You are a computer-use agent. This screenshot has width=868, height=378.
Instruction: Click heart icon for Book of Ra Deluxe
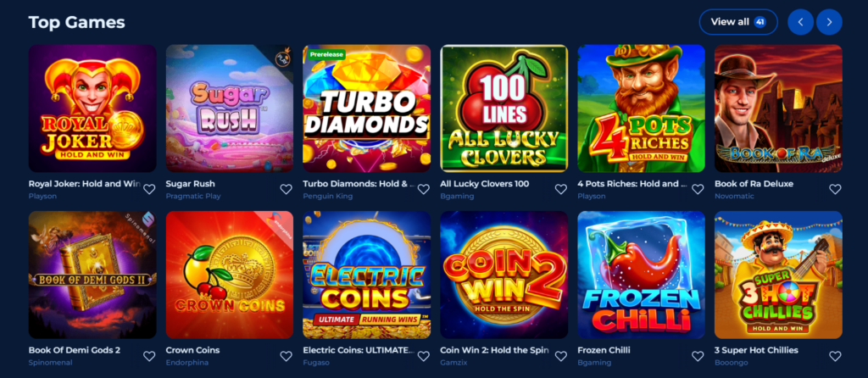[835, 189]
